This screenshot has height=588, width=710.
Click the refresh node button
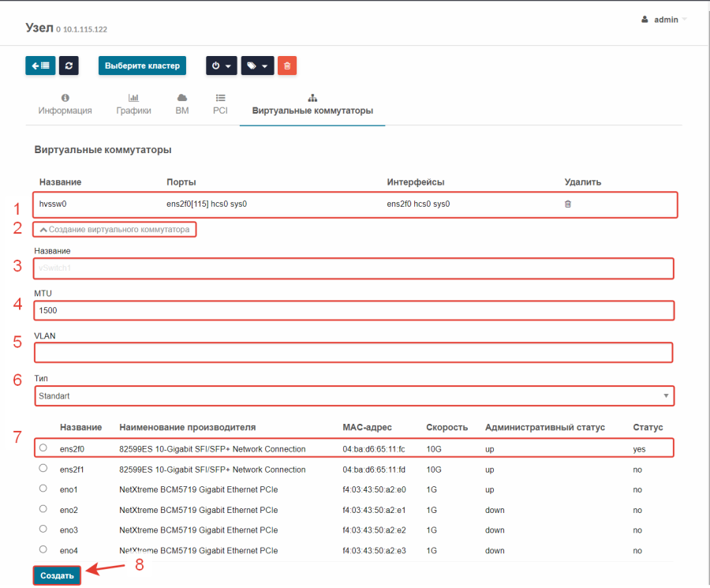point(69,66)
